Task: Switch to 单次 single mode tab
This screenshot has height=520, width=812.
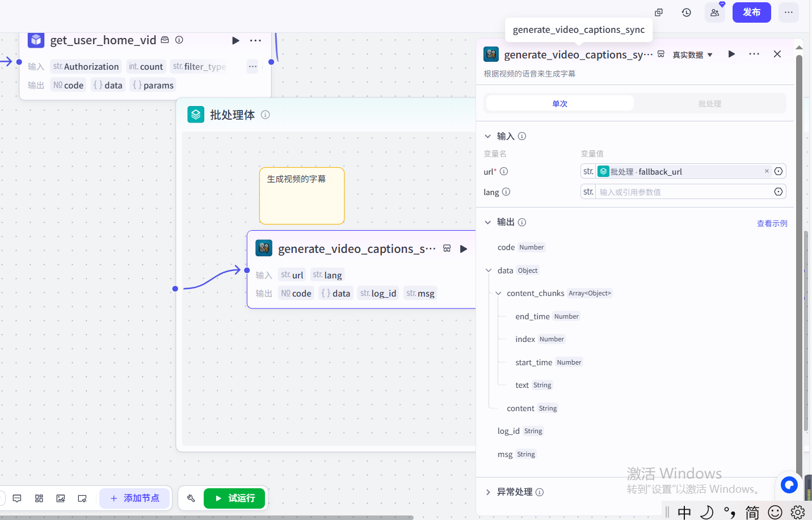Action: [559, 104]
